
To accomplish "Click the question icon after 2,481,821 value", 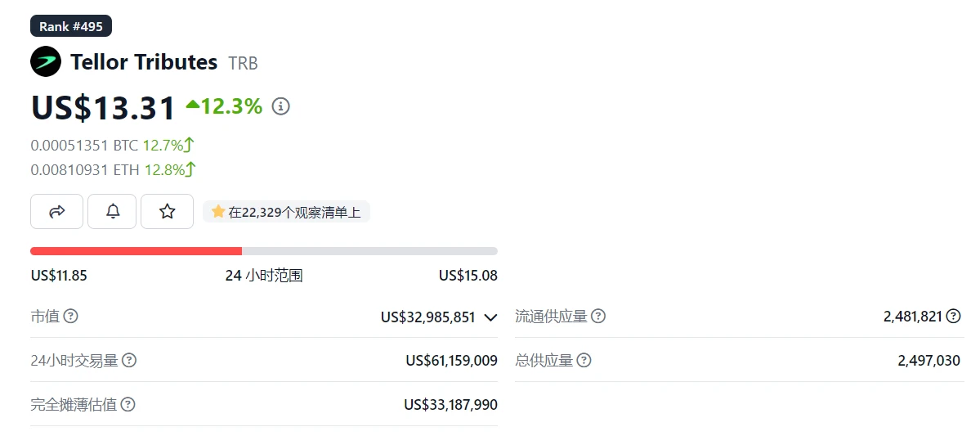I will pyautogui.click(x=953, y=317).
